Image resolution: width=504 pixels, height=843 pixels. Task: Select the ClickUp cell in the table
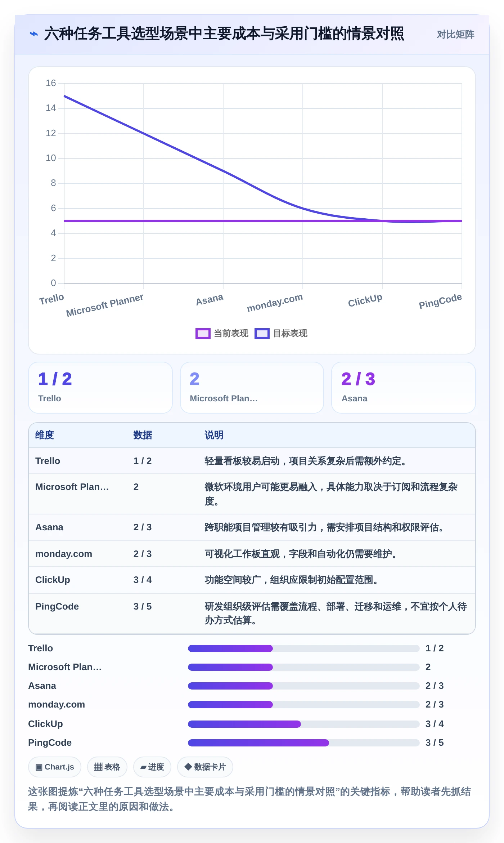click(53, 580)
